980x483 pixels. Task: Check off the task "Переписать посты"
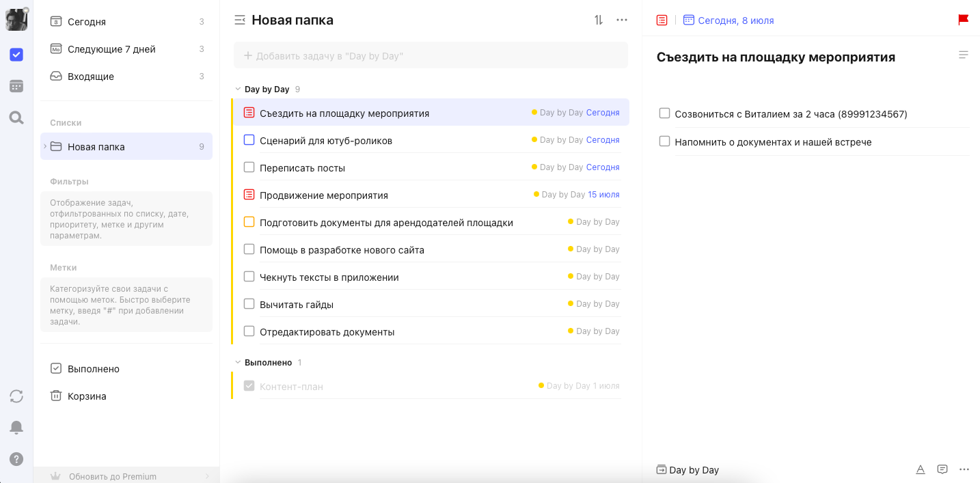249,167
